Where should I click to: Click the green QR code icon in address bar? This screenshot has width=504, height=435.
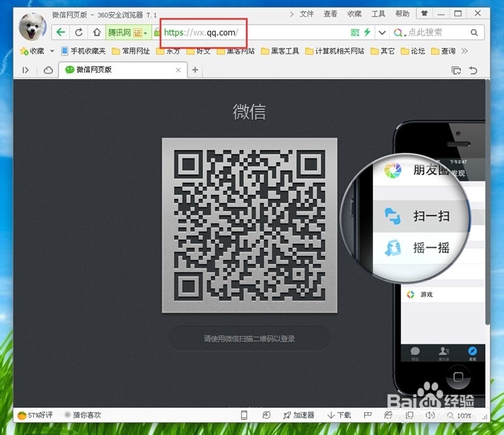pos(355,33)
